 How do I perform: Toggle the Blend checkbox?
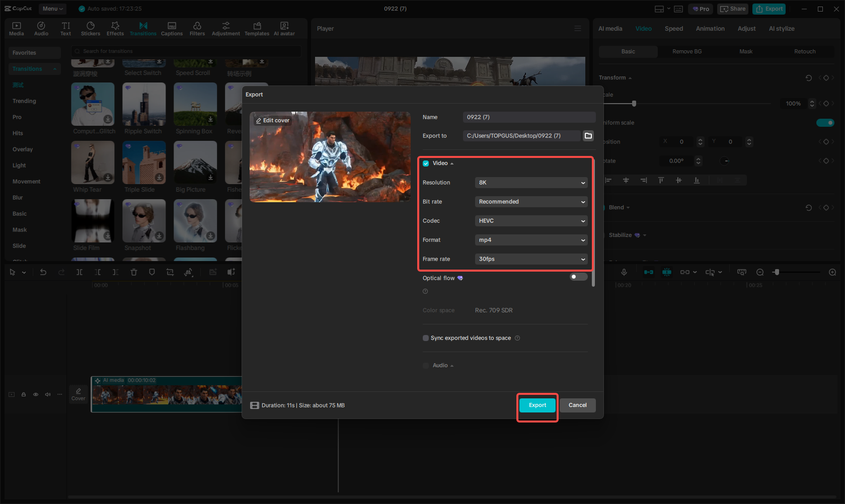(603, 208)
